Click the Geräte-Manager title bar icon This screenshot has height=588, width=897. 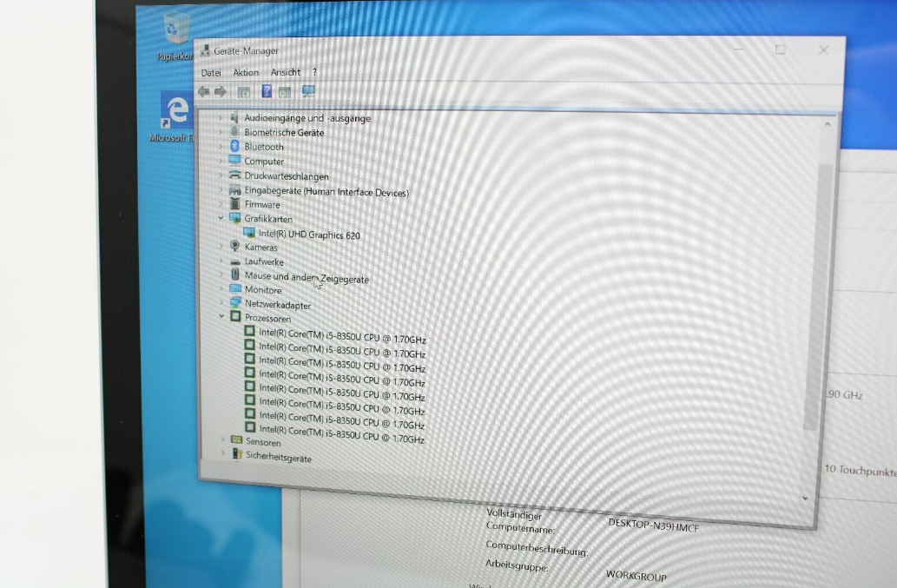coord(206,50)
